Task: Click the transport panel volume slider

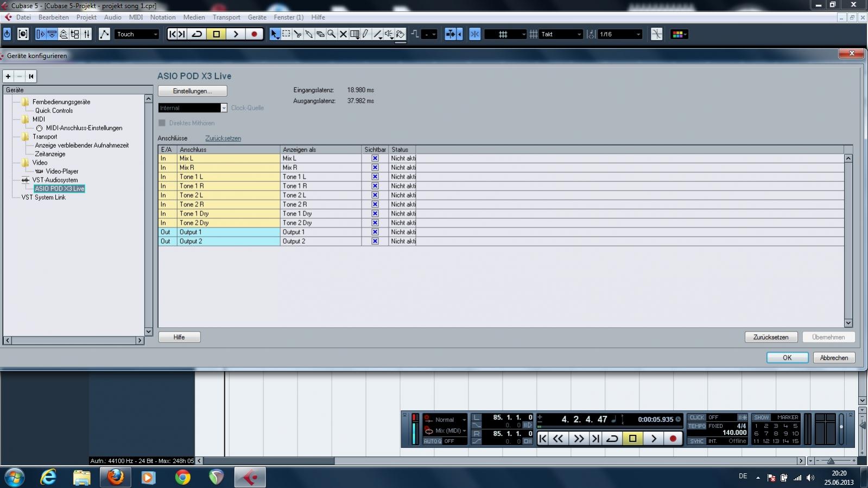Action: (x=841, y=429)
